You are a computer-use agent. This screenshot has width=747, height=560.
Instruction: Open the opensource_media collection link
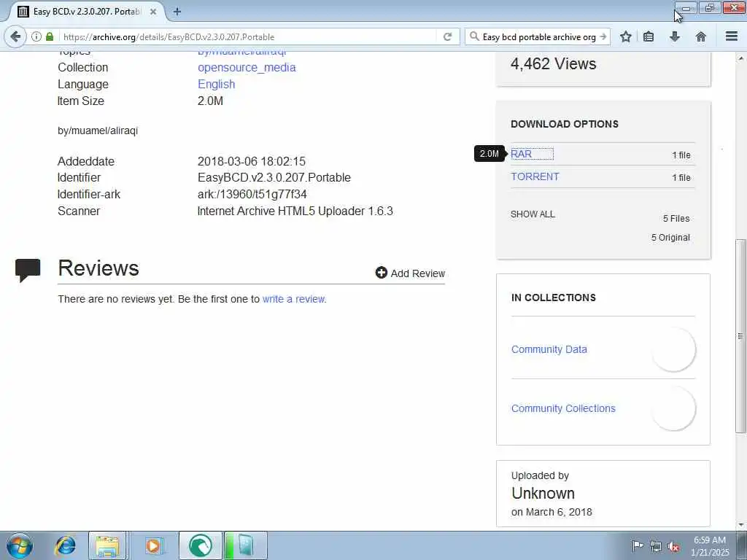click(x=247, y=68)
